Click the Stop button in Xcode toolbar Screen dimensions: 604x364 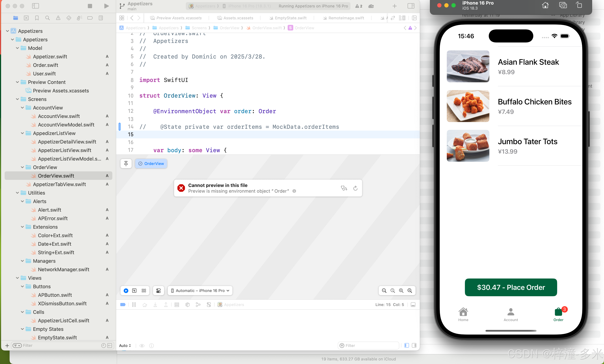(x=90, y=6)
